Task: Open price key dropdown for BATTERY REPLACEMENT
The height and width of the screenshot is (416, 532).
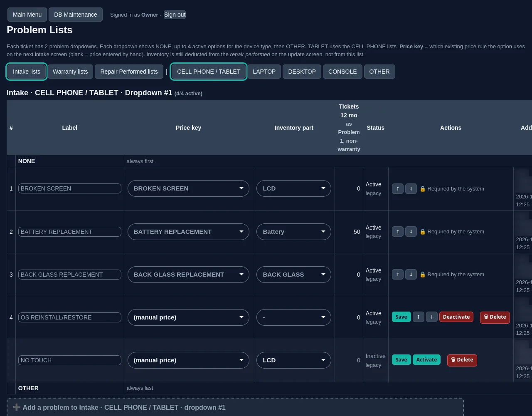Action: (188, 232)
